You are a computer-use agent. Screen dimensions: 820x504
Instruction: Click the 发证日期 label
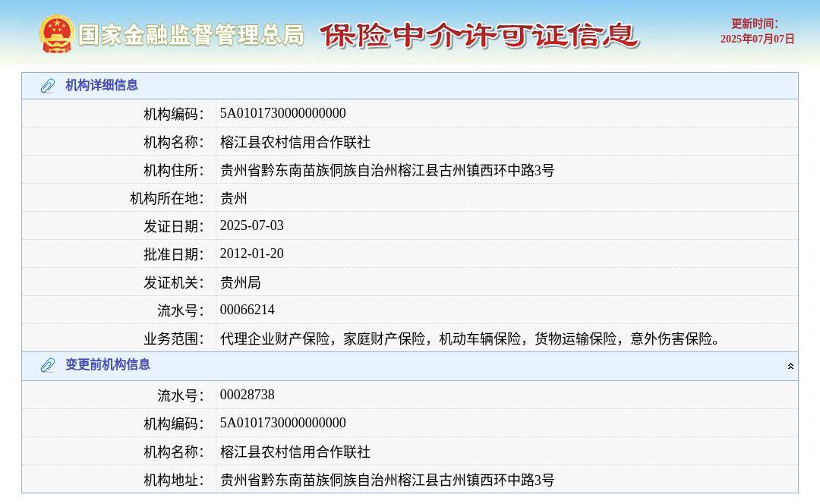(x=174, y=226)
